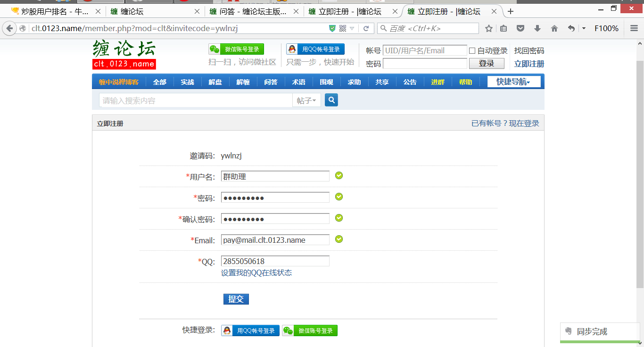Open the downloads arrow icon

pos(537,29)
